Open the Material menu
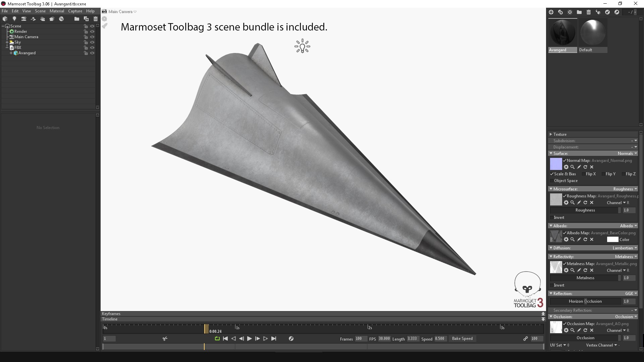644x362 pixels. (57, 11)
